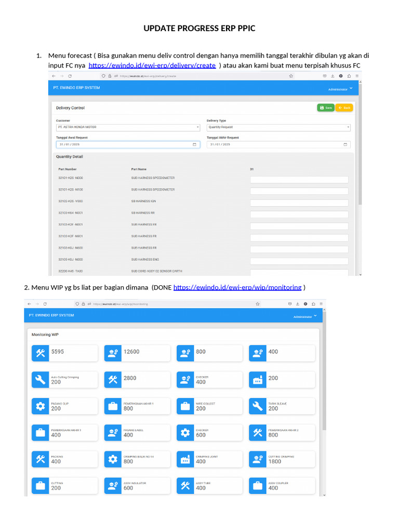Open hamburger menu in wip/monitoring browser
Screen dimensions: 399x532
[x=321, y=304]
